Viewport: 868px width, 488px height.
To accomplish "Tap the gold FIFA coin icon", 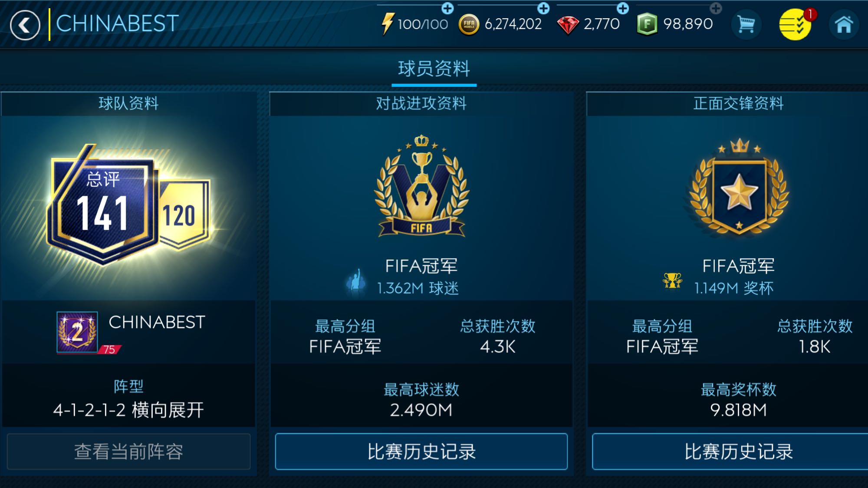I will click(469, 24).
